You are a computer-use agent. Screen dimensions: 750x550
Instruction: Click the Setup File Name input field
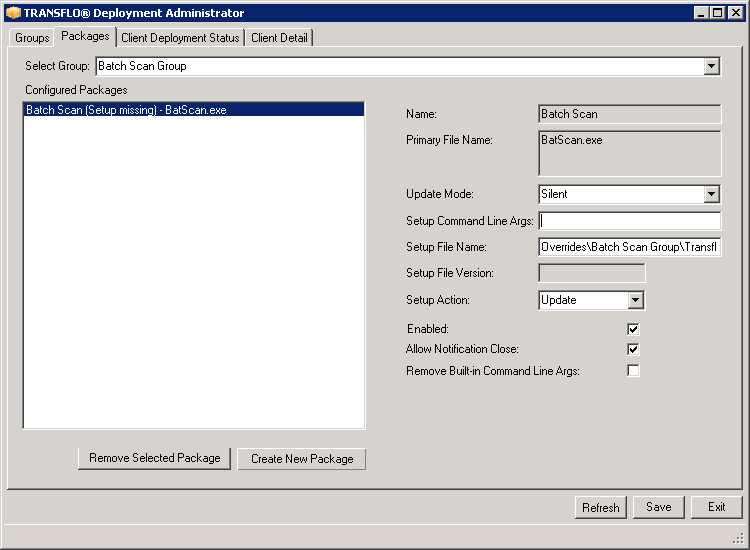629,247
